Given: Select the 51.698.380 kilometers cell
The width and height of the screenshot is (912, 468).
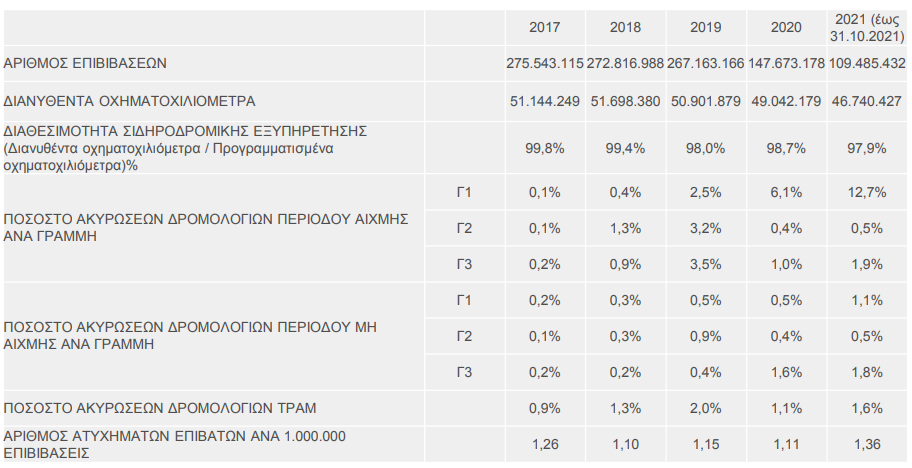Looking at the screenshot, I should (625, 101).
